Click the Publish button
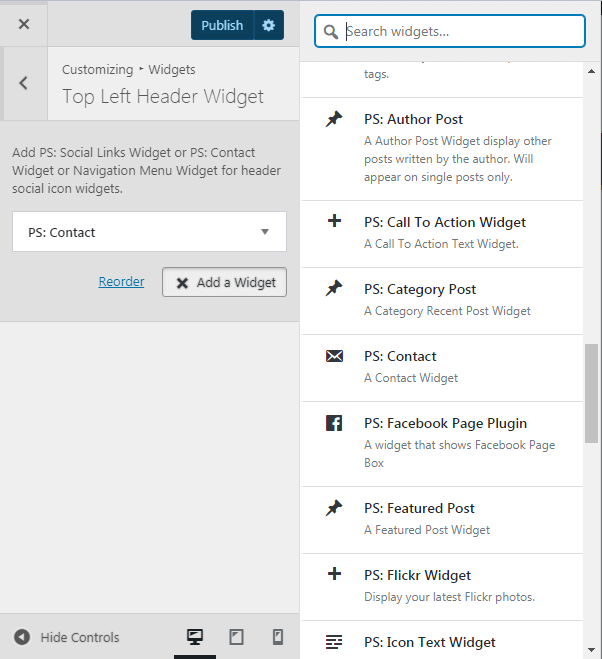602x659 pixels. pos(222,25)
